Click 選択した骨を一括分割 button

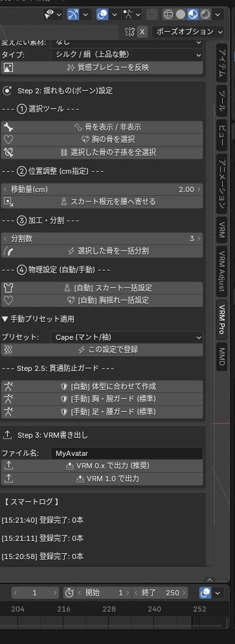click(x=102, y=252)
